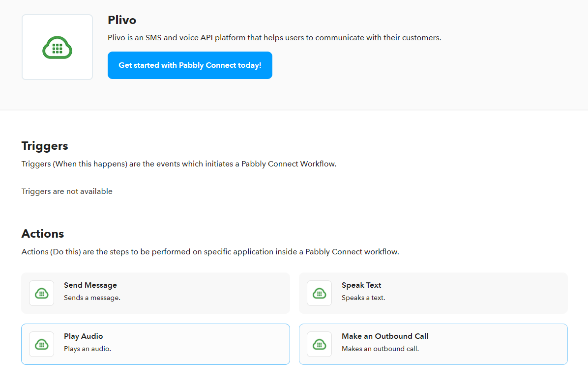
Task: Click the Plivo title heading
Action: click(122, 20)
